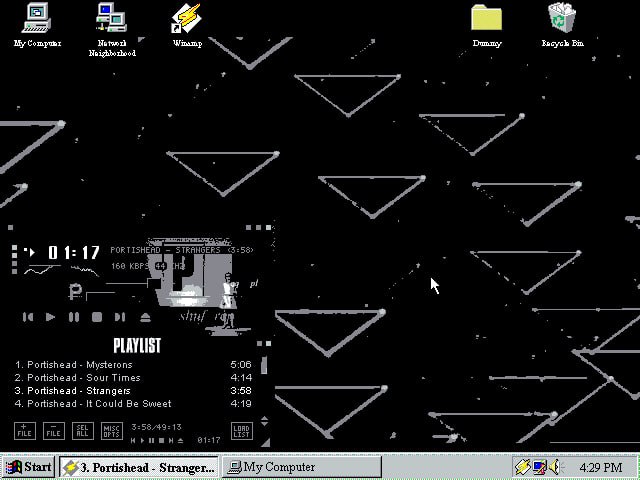The height and width of the screenshot is (480, 640).
Task: Click the Winamp shortcut icon on the desktop
Action: click(187, 24)
